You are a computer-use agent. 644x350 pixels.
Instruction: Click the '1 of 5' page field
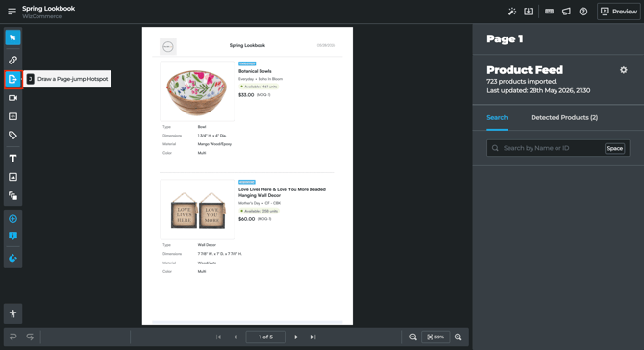[x=265, y=337]
